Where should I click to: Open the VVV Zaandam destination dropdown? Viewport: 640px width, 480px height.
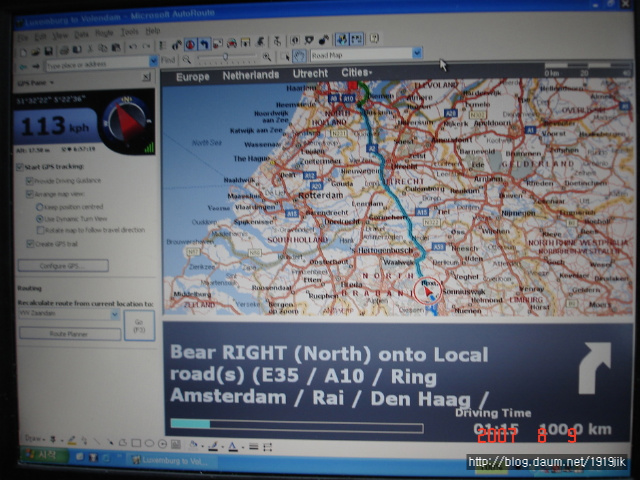pos(115,314)
